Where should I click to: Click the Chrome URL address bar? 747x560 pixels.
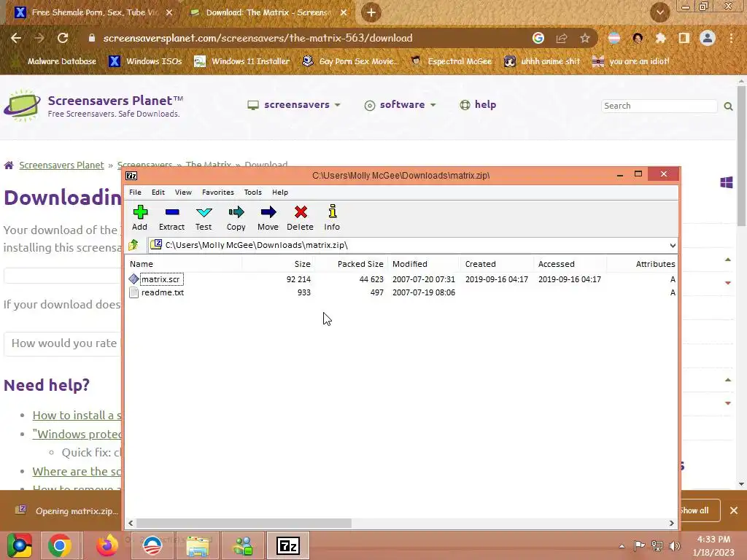click(305, 38)
